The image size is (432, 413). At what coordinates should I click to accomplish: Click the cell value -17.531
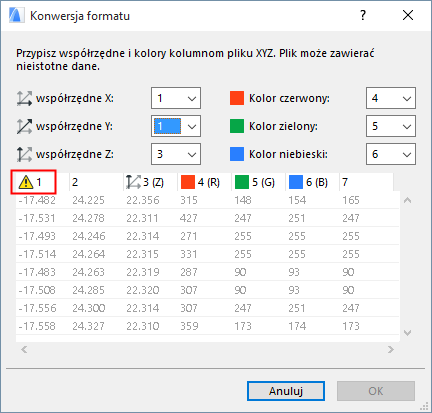[x=37, y=218]
